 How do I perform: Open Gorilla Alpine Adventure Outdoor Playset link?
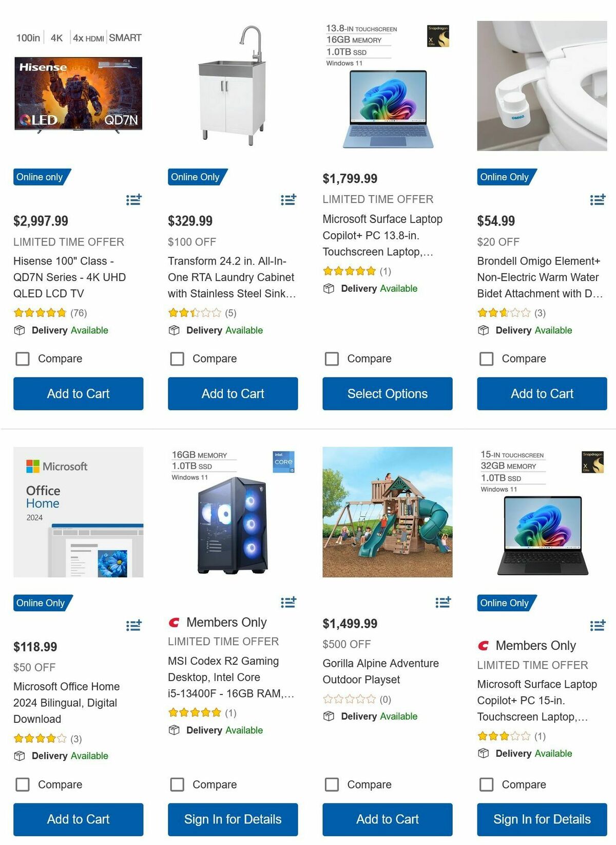[380, 671]
